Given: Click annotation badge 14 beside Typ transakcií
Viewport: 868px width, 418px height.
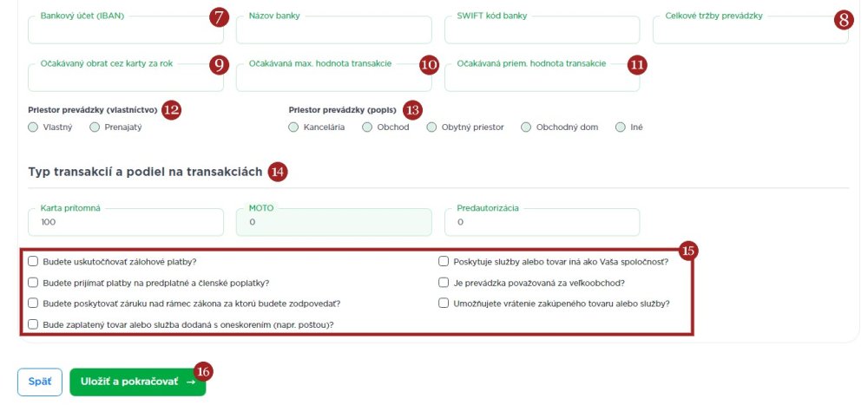Looking at the screenshot, I should coord(278,172).
